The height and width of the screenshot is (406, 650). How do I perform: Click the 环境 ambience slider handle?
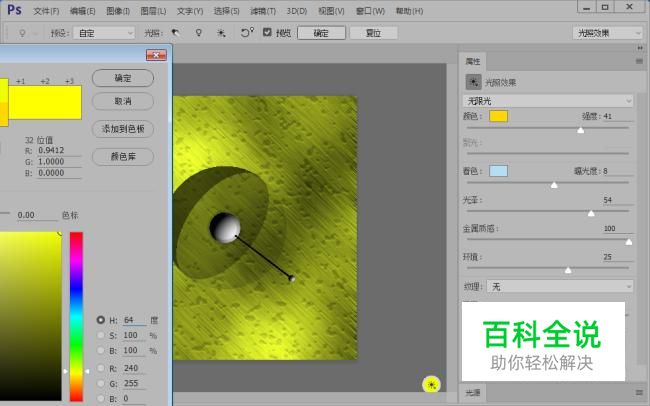tap(568, 270)
